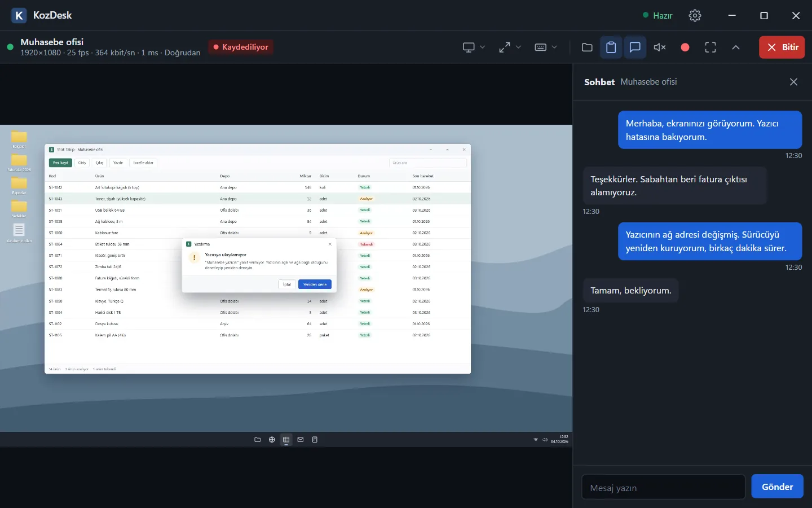The image size is (812, 508).
Task: Click Yeni kayıt in Stok Takip
Action: (60, 163)
